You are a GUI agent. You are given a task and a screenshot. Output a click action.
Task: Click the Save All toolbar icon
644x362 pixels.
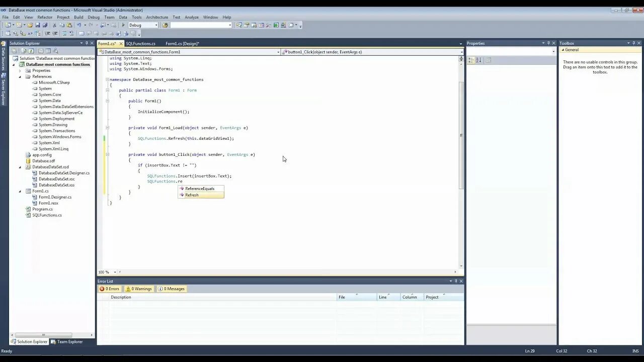point(45,25)
